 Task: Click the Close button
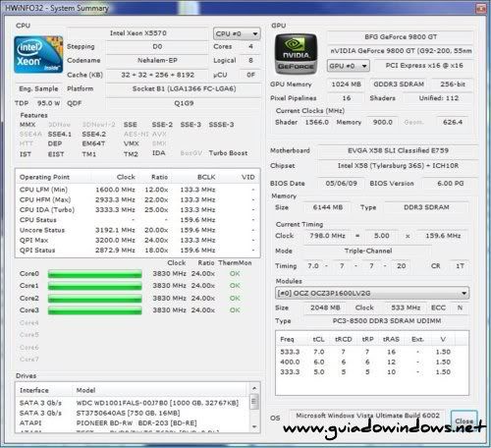464,420
